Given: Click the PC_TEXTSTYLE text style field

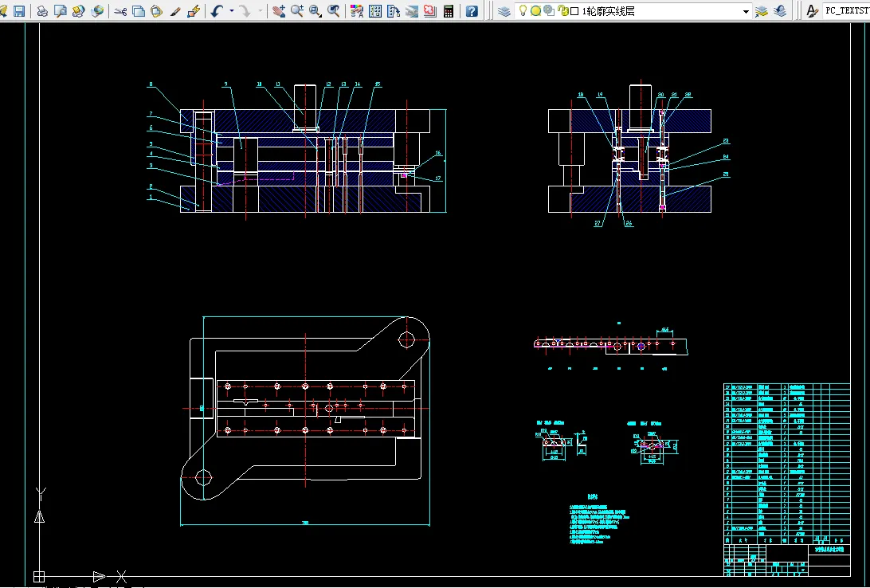Looking at the screenshot, I should [x=846, y=11].
